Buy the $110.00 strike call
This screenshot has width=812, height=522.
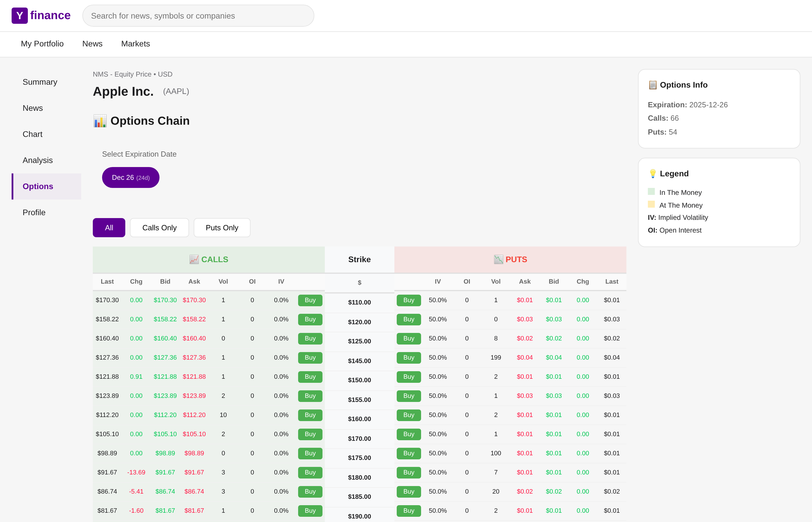(310, 300)
